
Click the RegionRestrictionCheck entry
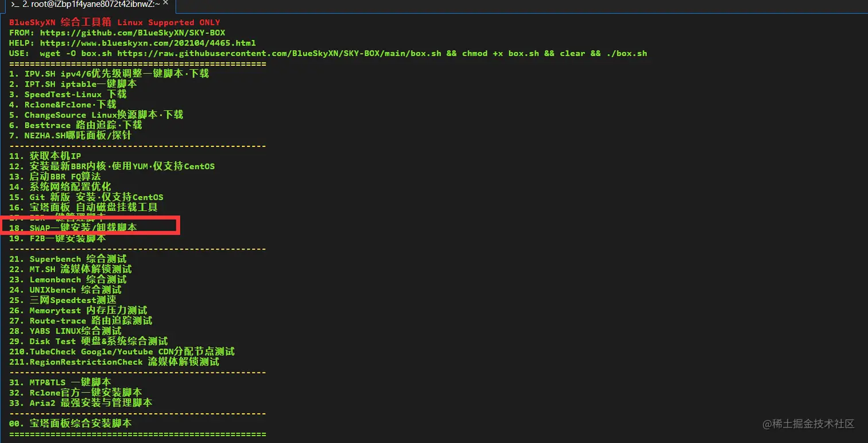tap(114, 362)
